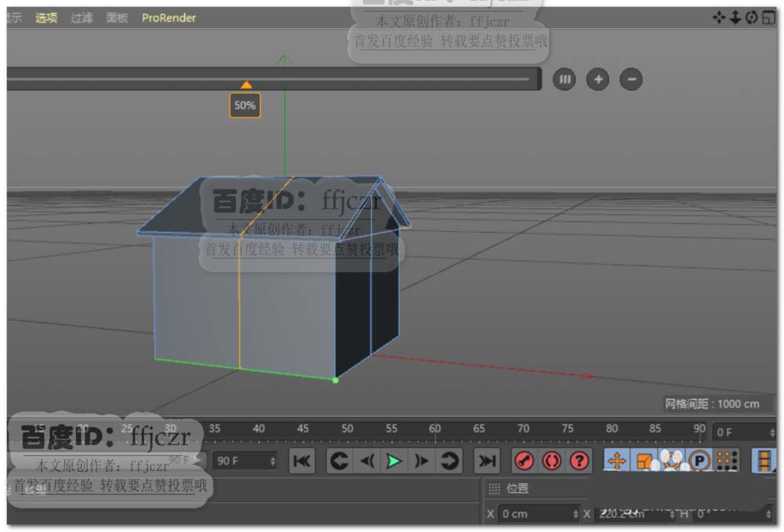Image resolution: width=784 pixels, height=532 pixels.
Task: Click the Record active objects button
Action: pyautogui.click(x=524, y=461)
